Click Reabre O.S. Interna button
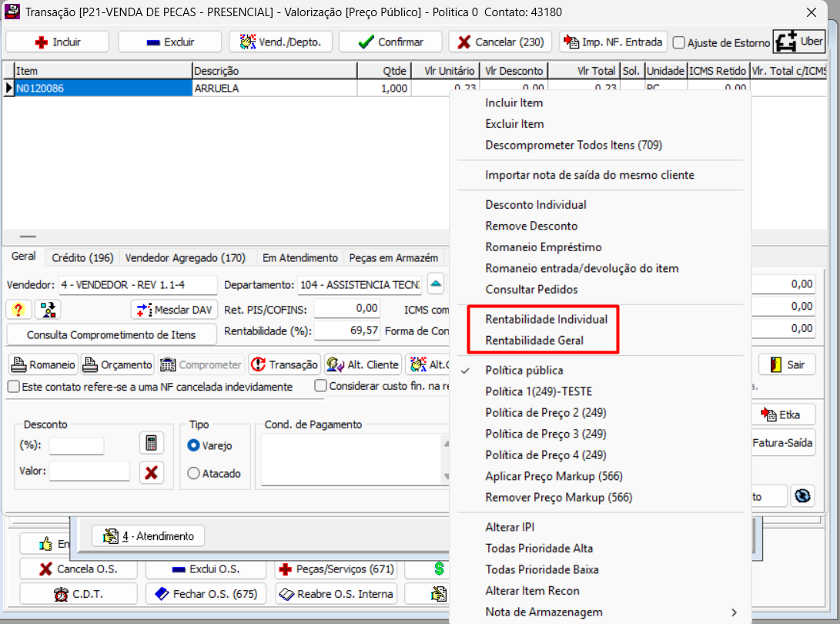 (336, 594)
